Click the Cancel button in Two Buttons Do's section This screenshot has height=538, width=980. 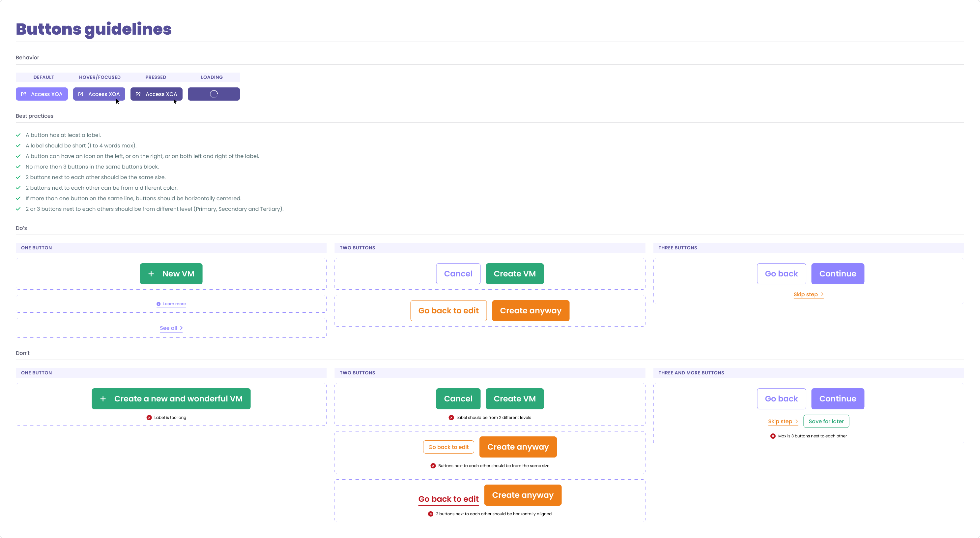coord(459,273)
